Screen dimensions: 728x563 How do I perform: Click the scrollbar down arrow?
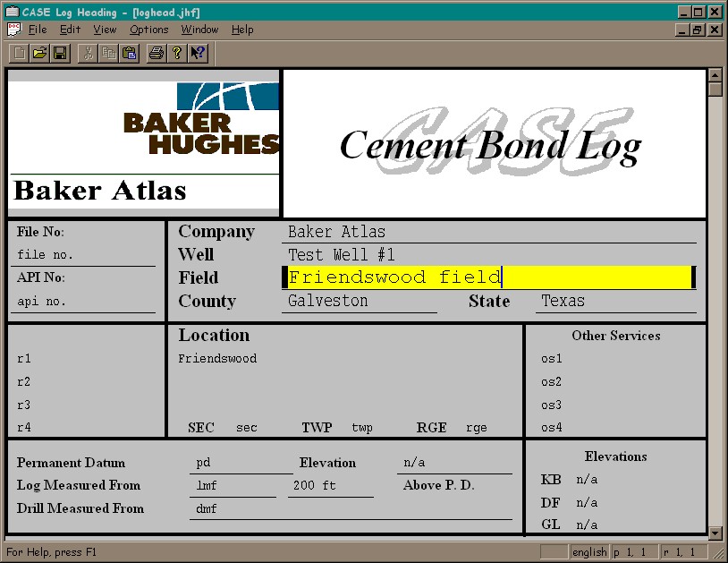[715, 533]
